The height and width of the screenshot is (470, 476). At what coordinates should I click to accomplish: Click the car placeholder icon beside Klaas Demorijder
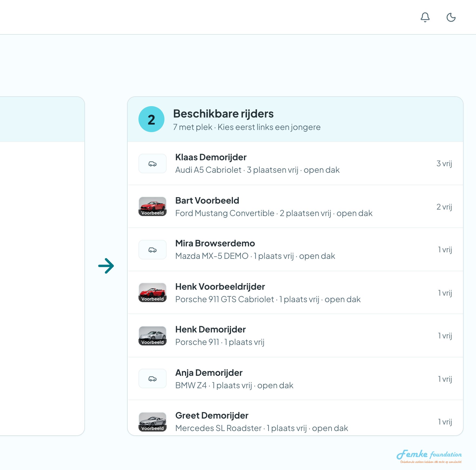(153, 164)
